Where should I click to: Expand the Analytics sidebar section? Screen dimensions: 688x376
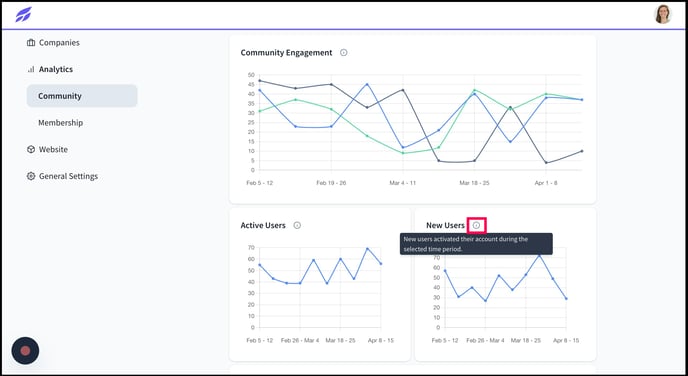pos(50,69)
